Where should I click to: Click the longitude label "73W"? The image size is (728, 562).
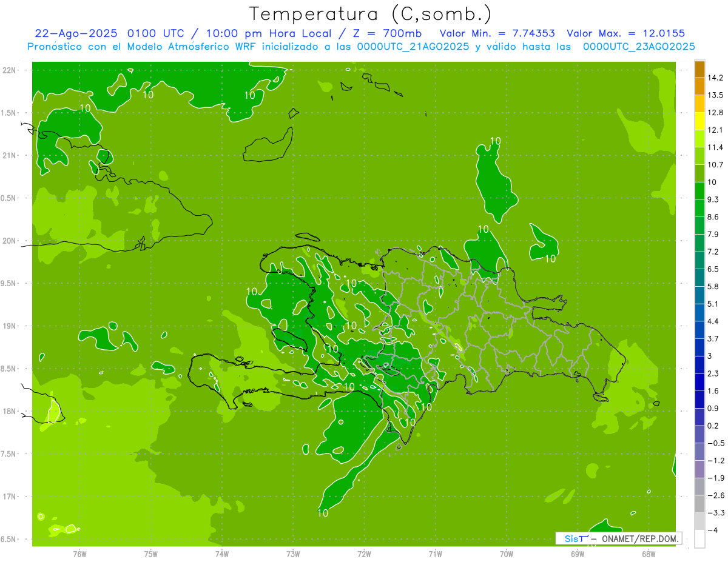[293, 554]
